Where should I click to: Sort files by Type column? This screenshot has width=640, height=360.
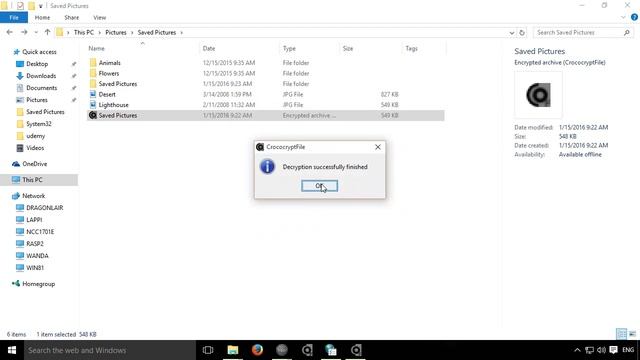[x=289, y=48]
